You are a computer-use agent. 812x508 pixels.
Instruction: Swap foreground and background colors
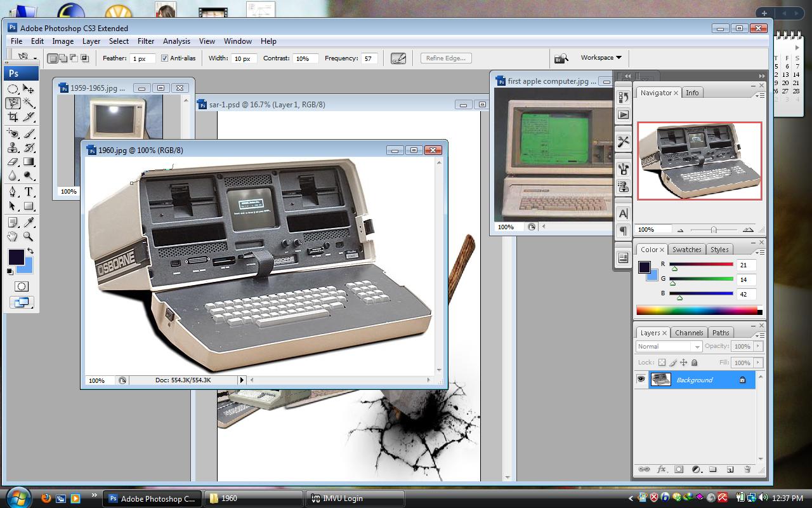coord(30,251)
